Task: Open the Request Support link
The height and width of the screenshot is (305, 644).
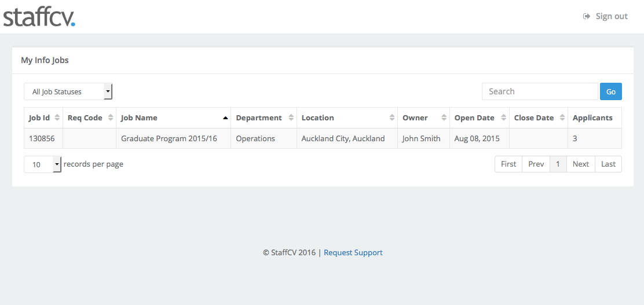Action: (x=353, y=253)
